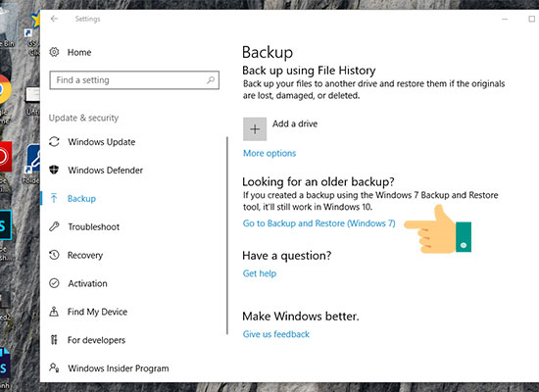Screen dimensions: 539x392
Task: Open the Activation section
Action: pyautogui.click(x=87, y=283)
